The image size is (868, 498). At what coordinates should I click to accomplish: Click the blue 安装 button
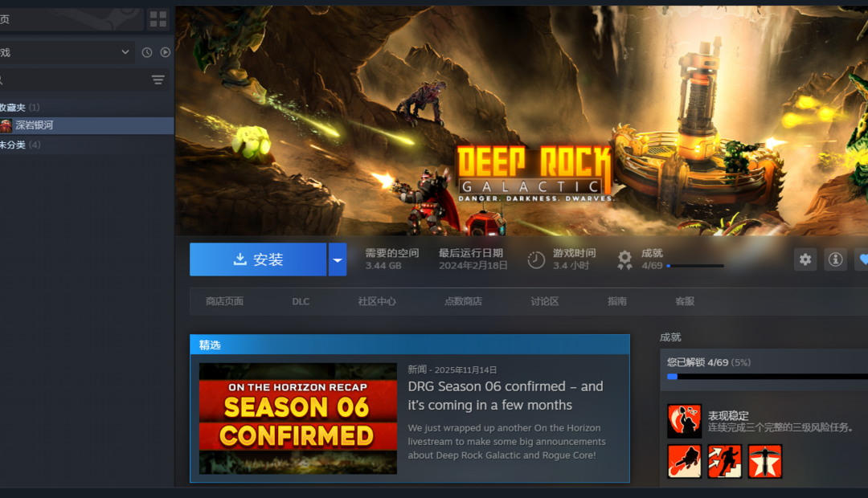pyautogui.click(x=258, y=259)
